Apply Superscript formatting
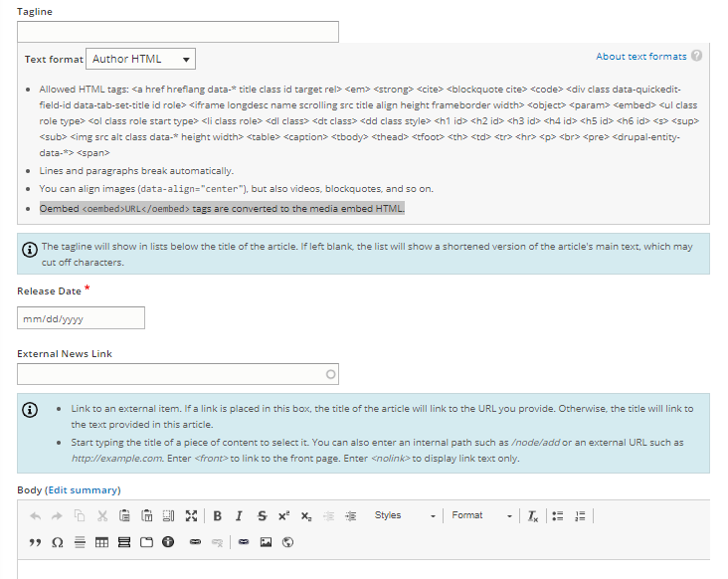 click(x=283, y=516)
